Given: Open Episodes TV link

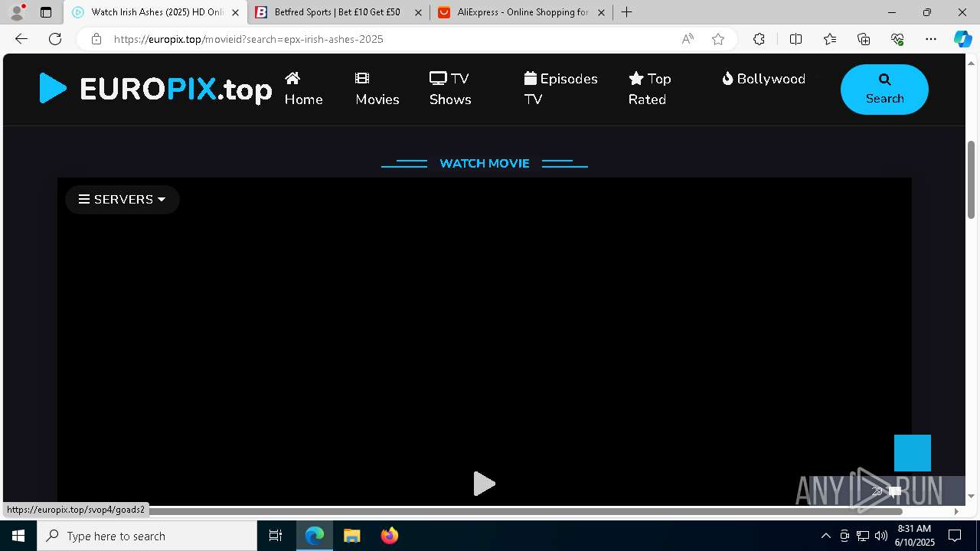Looking at the screenshot, I should [x=560, y=89].
